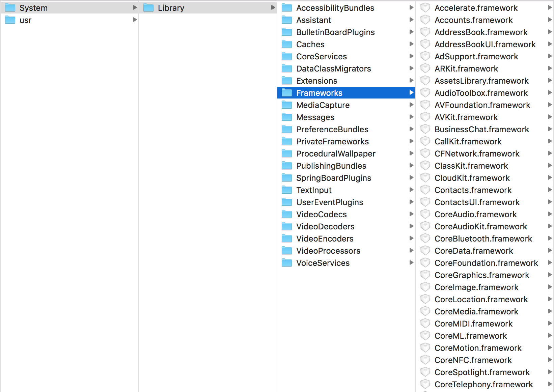Click the PrivateFrameworks folder icon
The image size is (554, 392).
(x=287, y=141)
